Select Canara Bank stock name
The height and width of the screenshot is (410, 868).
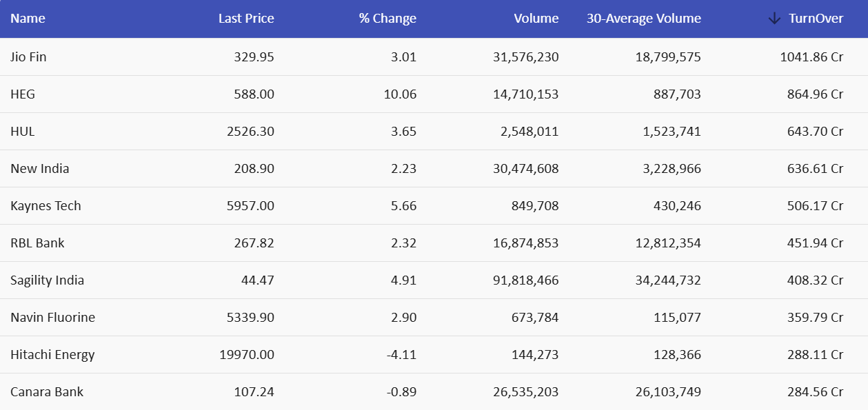click(x=47, y=391)
